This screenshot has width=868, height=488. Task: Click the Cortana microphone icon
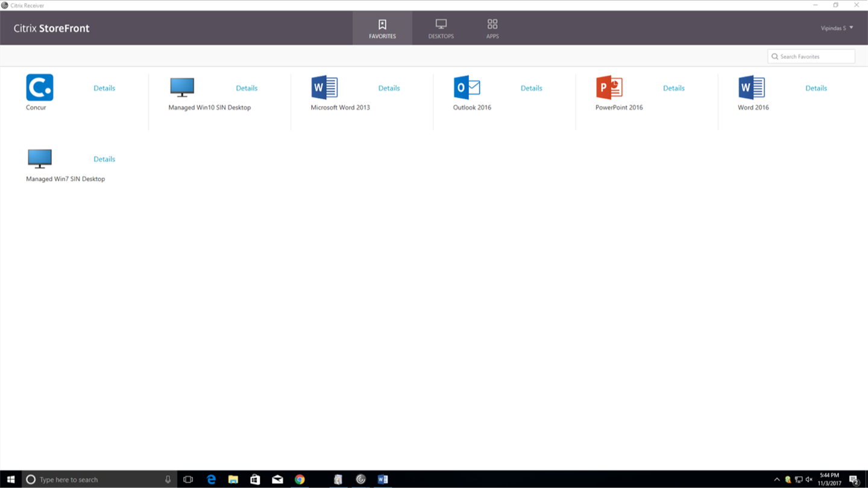[168, 480]
